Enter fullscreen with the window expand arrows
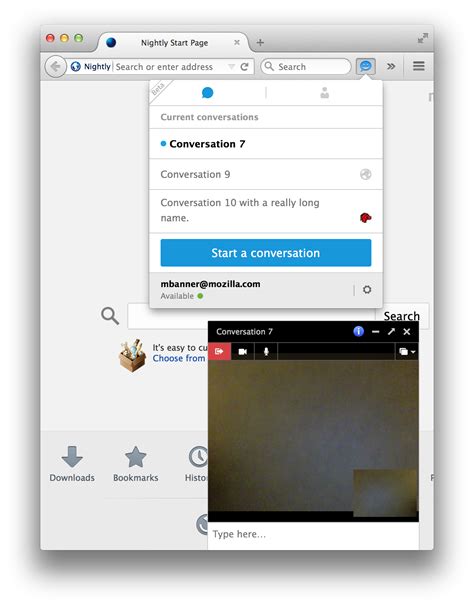 point(423,38)
